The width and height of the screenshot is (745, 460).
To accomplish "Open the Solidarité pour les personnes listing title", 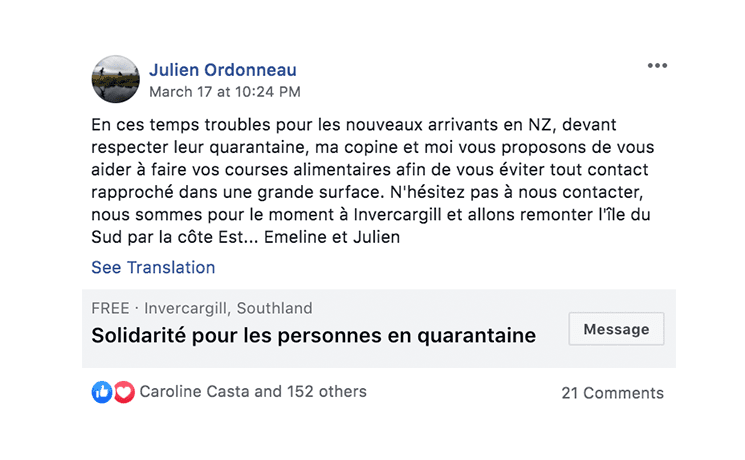I will [313, 336].
